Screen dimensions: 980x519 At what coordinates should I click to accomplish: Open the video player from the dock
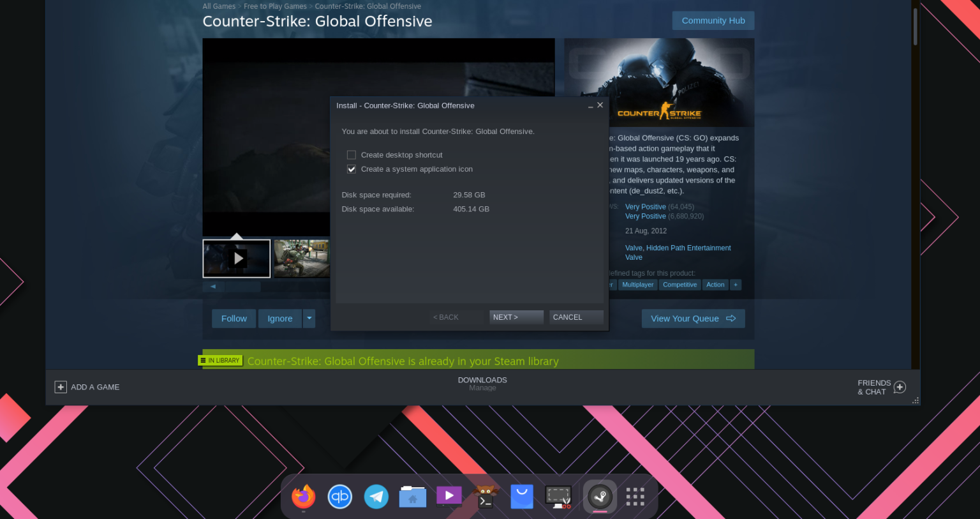pyautogui.click(x=449, y=496)
